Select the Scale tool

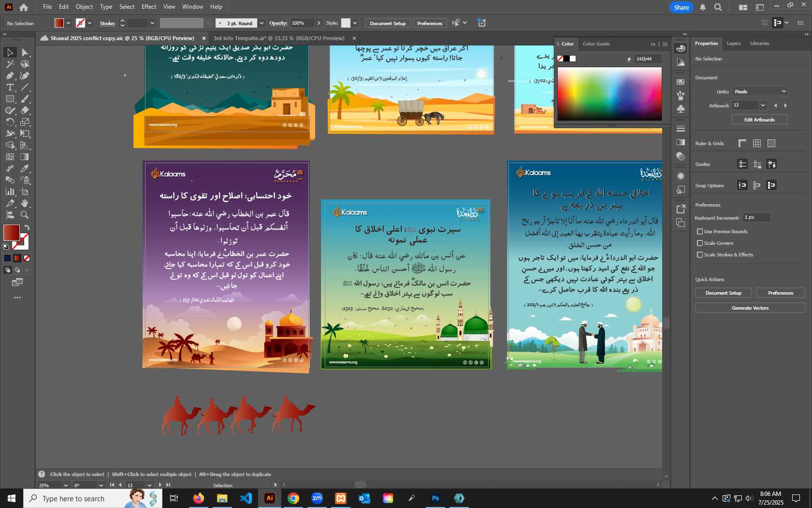point(25,122)
